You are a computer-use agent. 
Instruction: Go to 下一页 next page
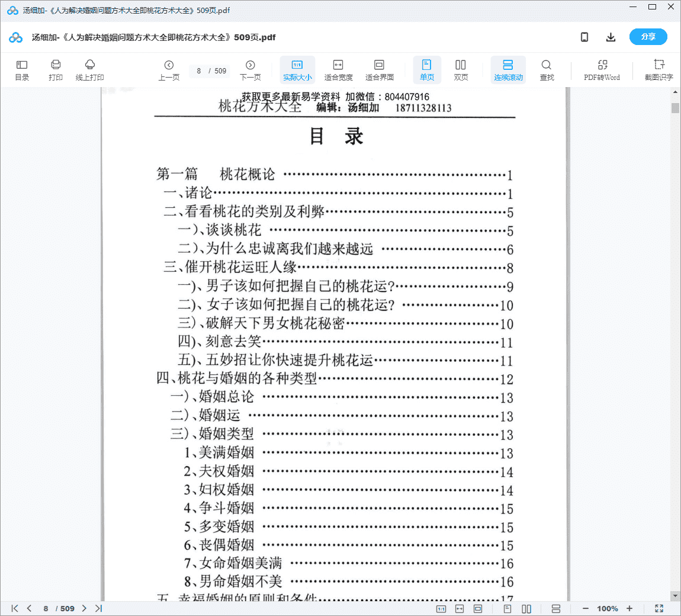[250, 70]
